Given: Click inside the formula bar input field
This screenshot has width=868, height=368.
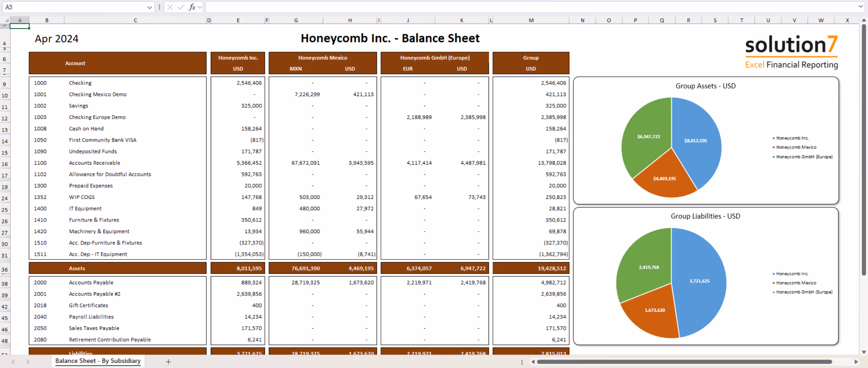Looking at the screenshot, I should (x=506, y=7).
